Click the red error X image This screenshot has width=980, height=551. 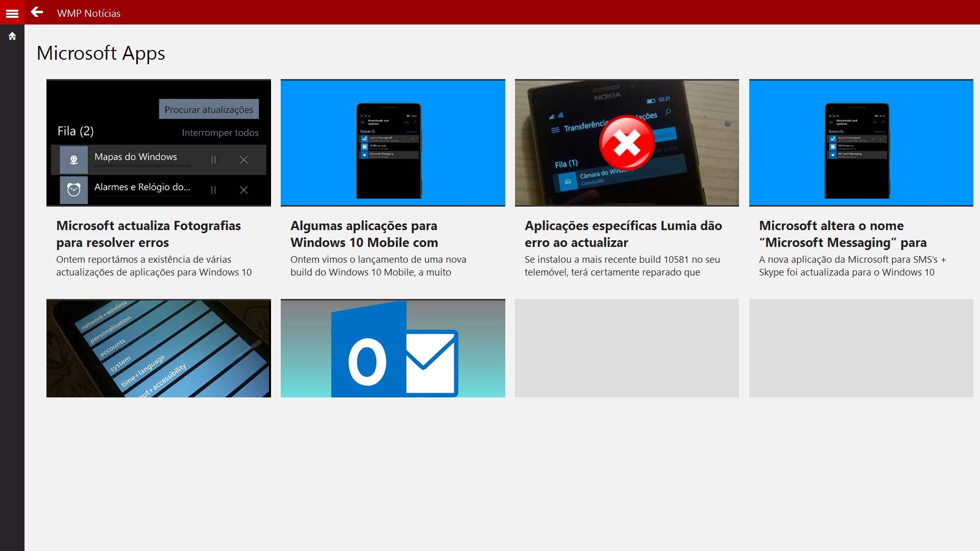click(626, 143)
